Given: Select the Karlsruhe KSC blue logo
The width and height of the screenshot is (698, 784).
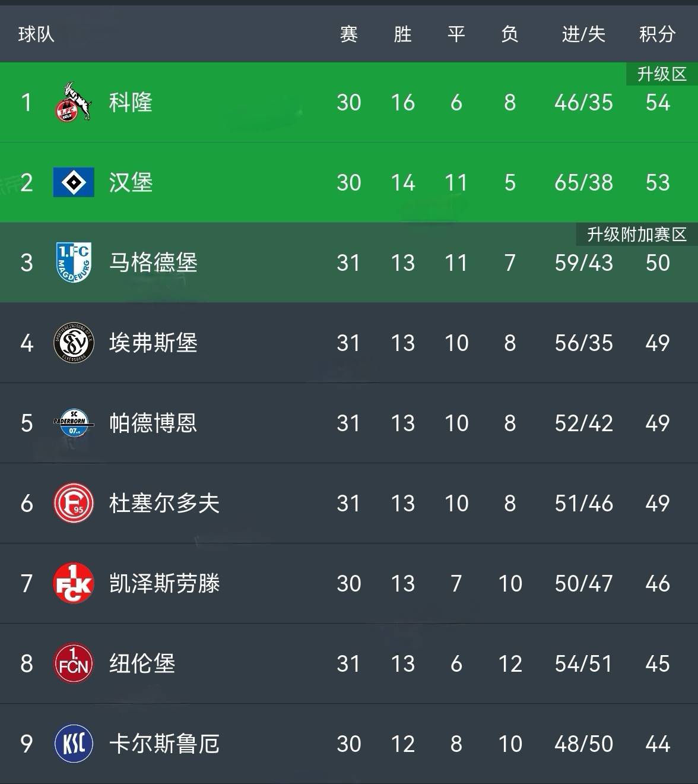Looking at the screenshot, I should (x=74, y=744).
